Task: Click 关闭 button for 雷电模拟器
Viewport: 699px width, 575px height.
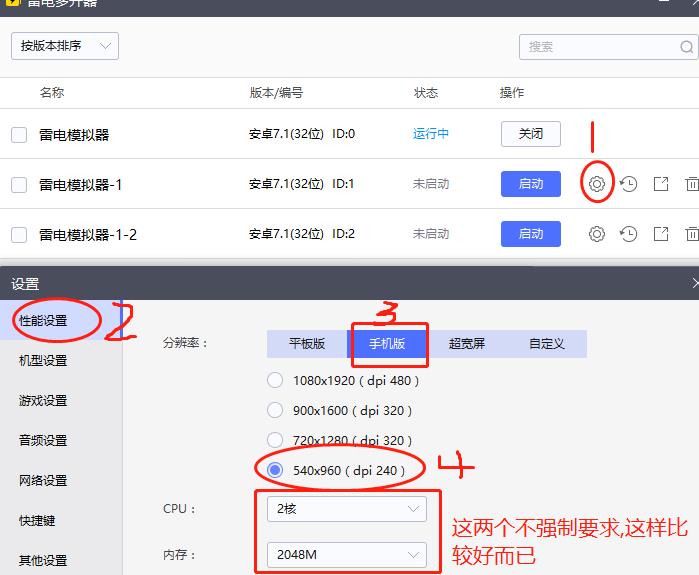Action: (530, 134)
